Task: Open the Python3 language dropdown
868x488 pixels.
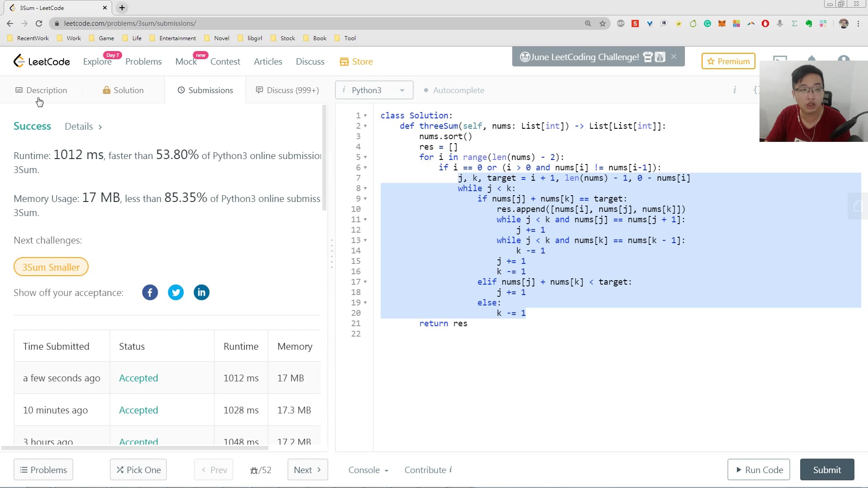Action: tap(374, 90)
